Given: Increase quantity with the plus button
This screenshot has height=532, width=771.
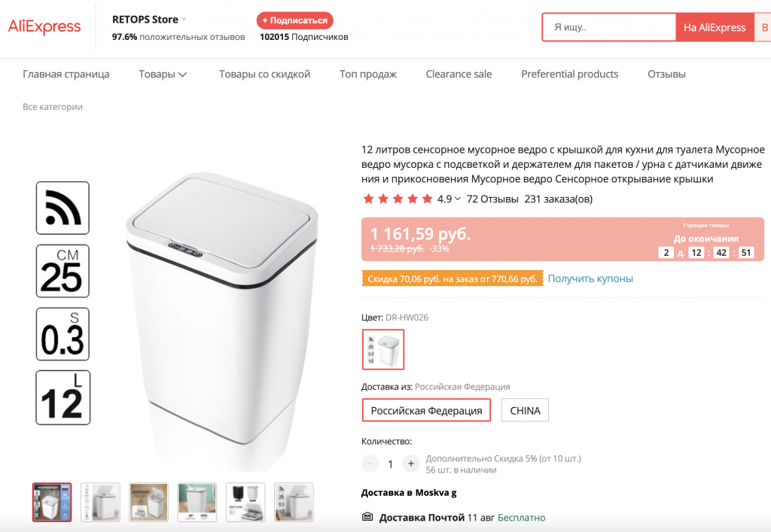Looking at the screenshot, I should [x=410, y=464].
